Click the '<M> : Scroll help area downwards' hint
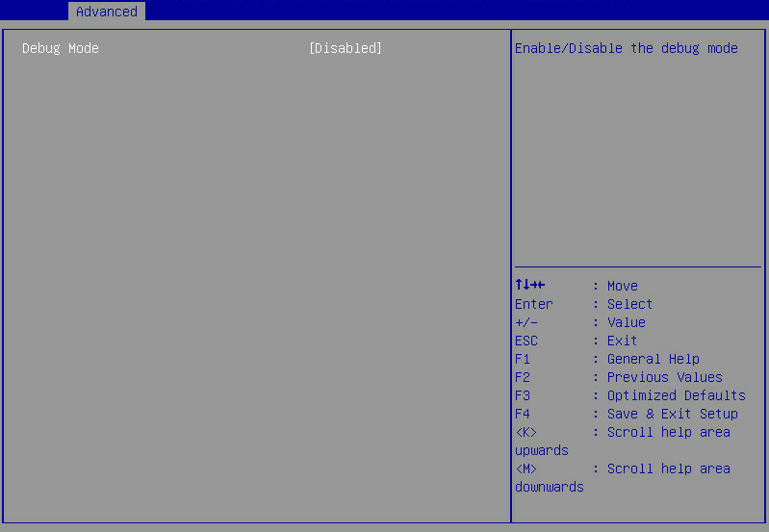 pyautogui.click(x=623, y=477)
